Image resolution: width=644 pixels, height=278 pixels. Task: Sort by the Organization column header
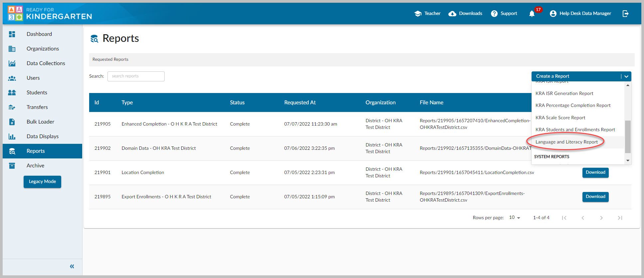click(x=381, y=102)
